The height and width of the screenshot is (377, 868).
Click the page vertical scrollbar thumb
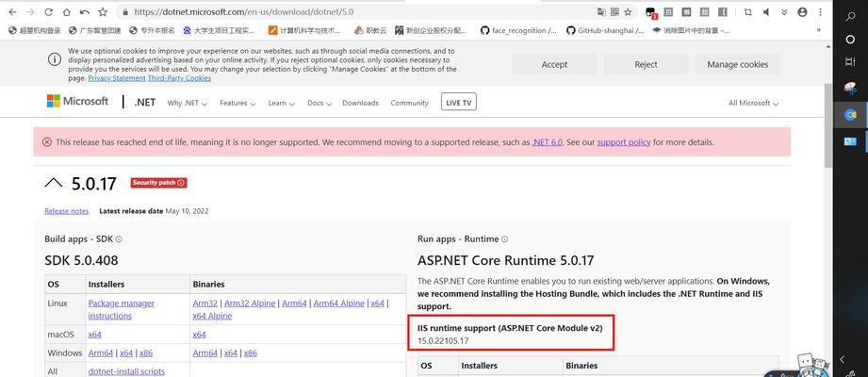click(828, 125)
